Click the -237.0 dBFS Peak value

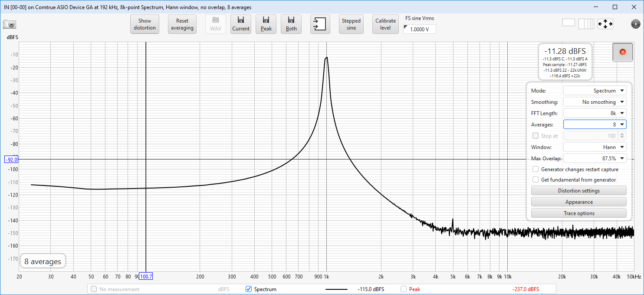tap(526, 289)
